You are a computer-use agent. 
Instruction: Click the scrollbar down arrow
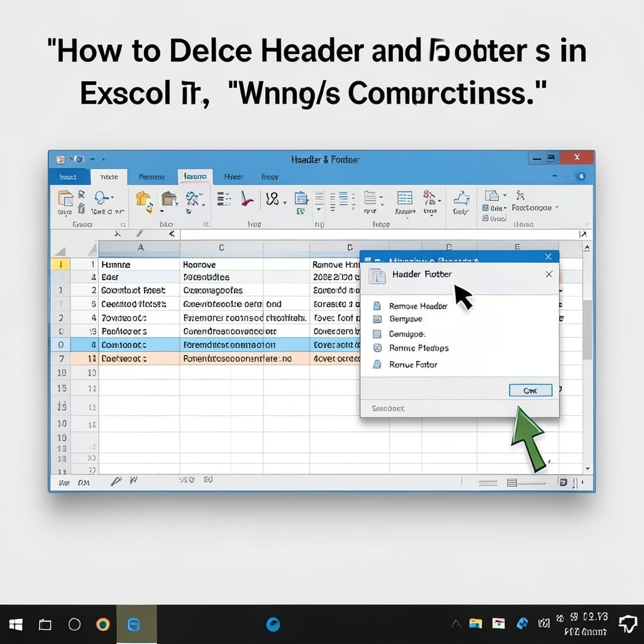587,469
